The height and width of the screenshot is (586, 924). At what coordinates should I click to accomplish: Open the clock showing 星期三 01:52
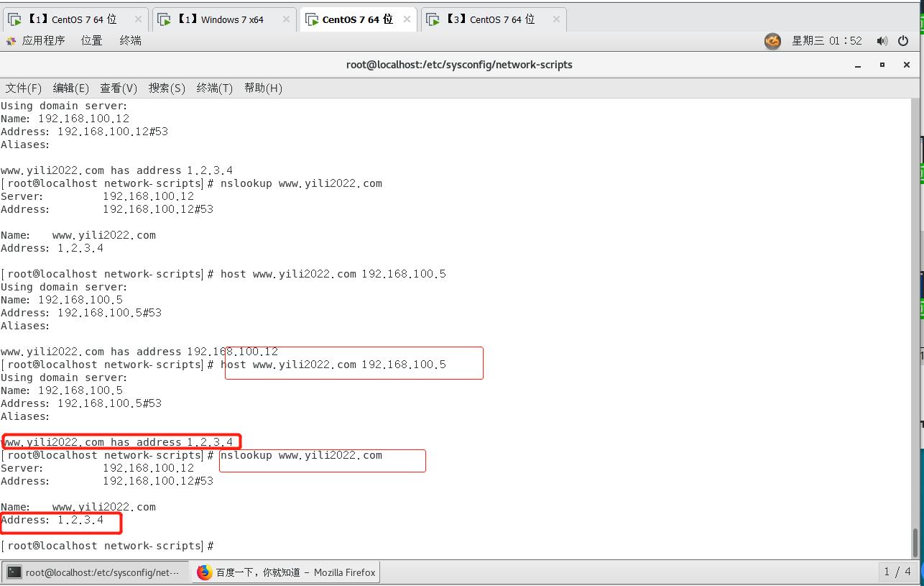point(827,41)
